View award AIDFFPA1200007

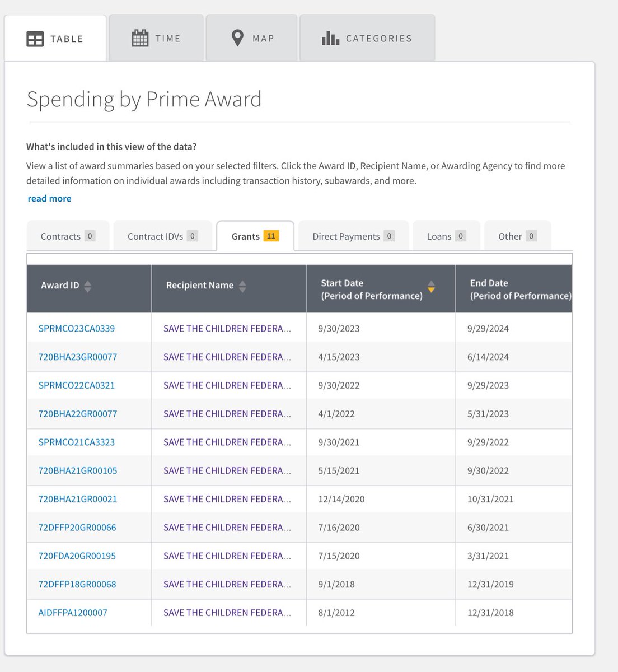point(73,613)
